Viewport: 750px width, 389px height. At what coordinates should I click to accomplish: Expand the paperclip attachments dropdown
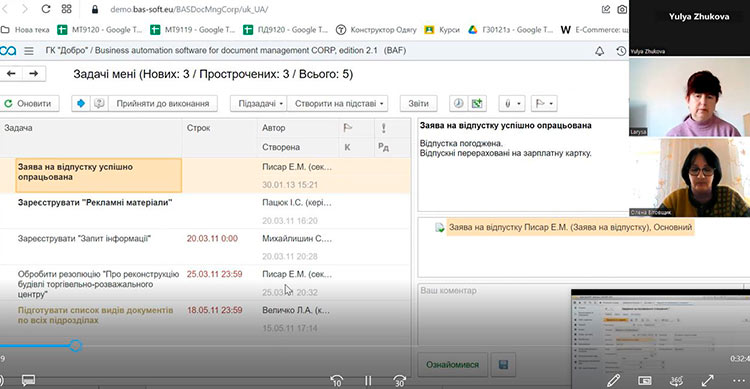click(x=512, y=103)
